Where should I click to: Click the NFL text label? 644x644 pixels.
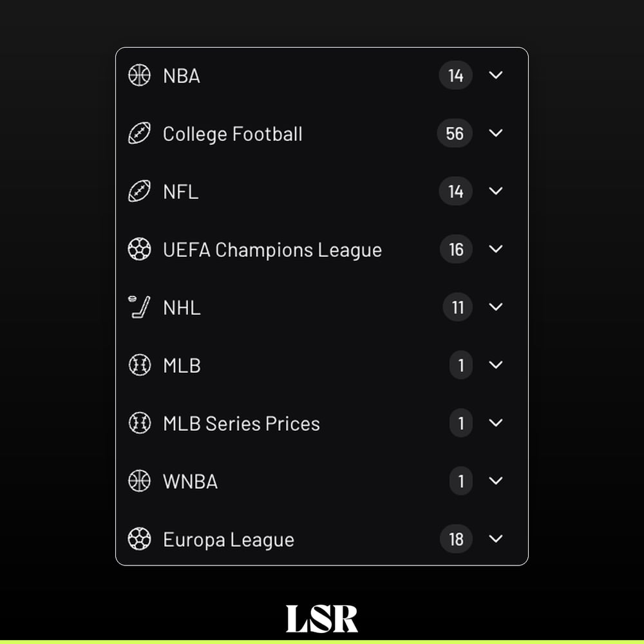(181, 192)
